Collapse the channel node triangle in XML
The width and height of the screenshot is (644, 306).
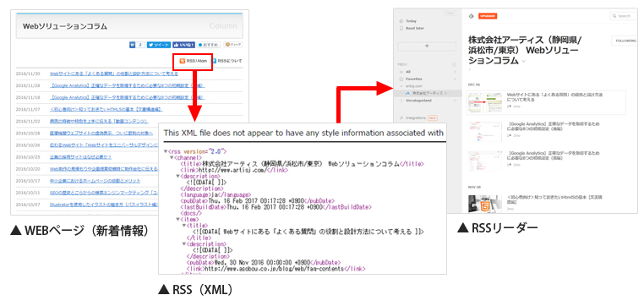[x=172, y=158]
